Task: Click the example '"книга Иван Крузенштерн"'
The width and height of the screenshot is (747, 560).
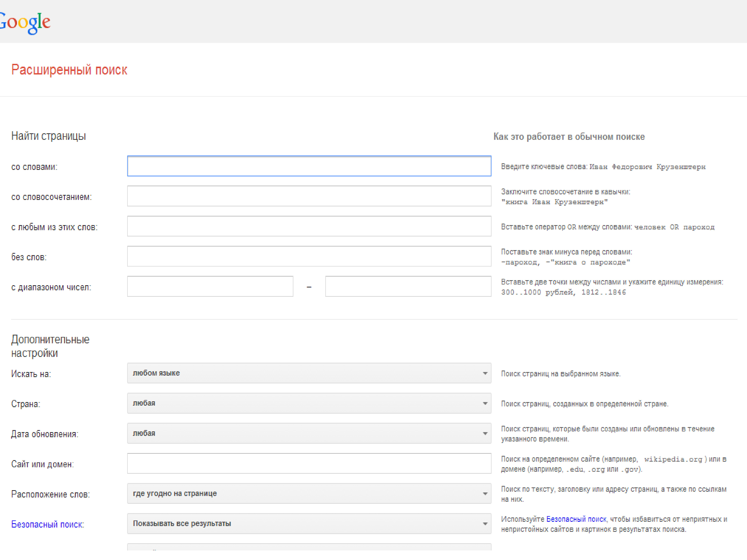Action: (554, 202)
